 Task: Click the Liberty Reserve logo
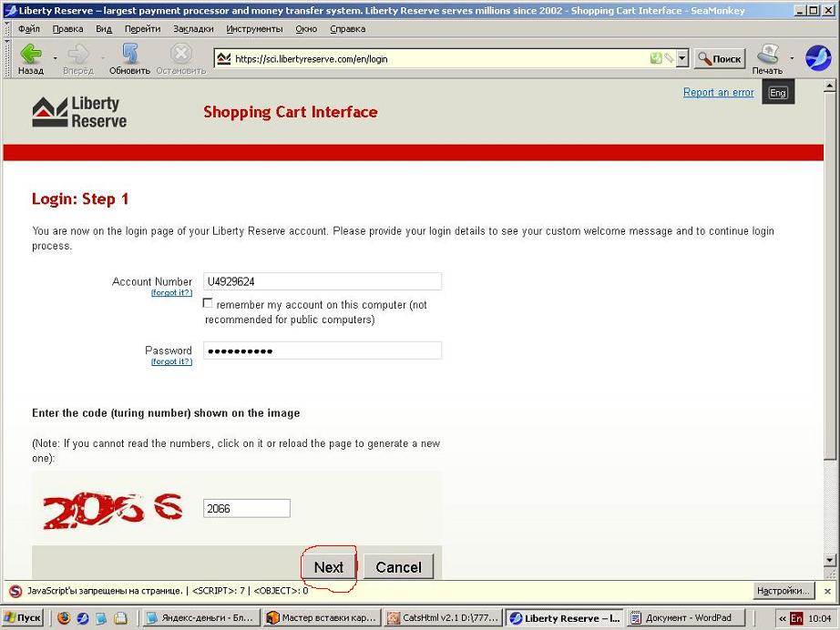(x=79, y=111)
